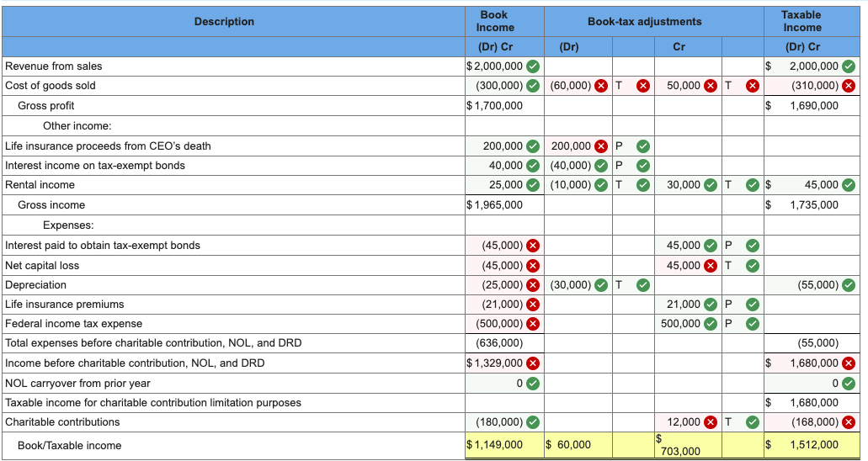Screen dimensions: 868x461
Task: Open the P dropdown for tax-exempt bond interest income
Action: point(633,166)
